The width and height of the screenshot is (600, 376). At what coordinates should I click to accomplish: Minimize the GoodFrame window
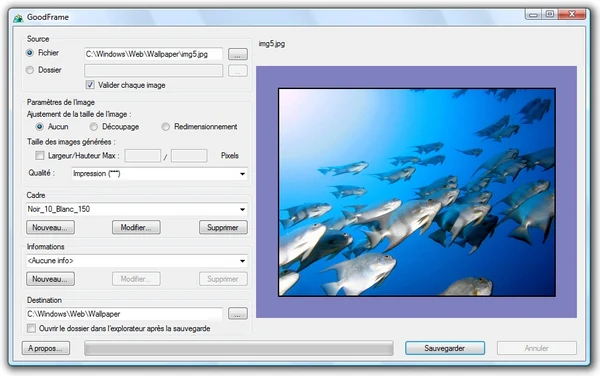click(533, 15)
